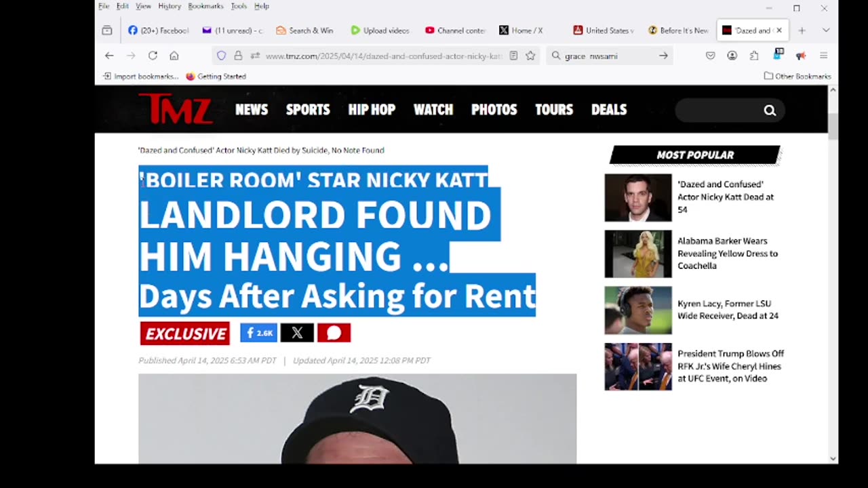Open the Firefox hamburger application menu

[x=823, y=56]
